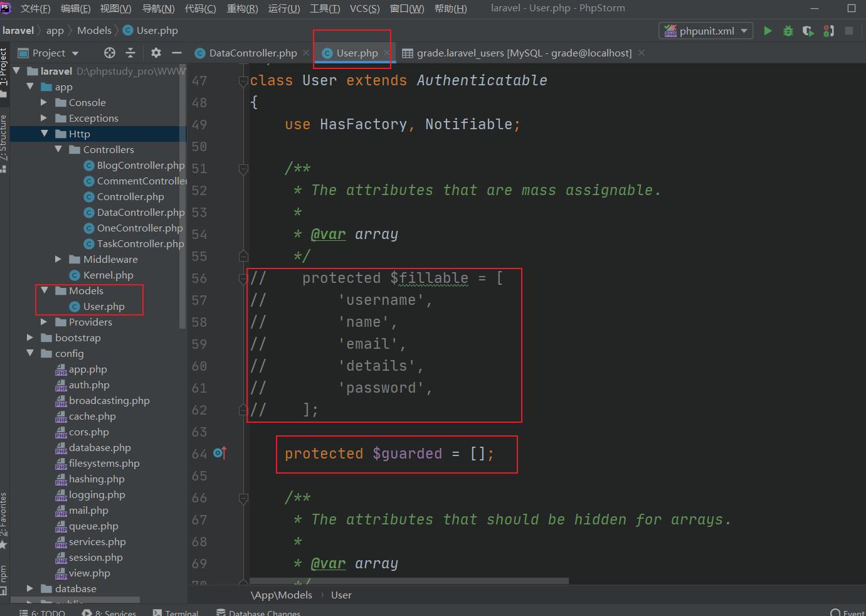866x616 pixels.
Task: Collapse the Controllers folder
Action: [58, 149]
